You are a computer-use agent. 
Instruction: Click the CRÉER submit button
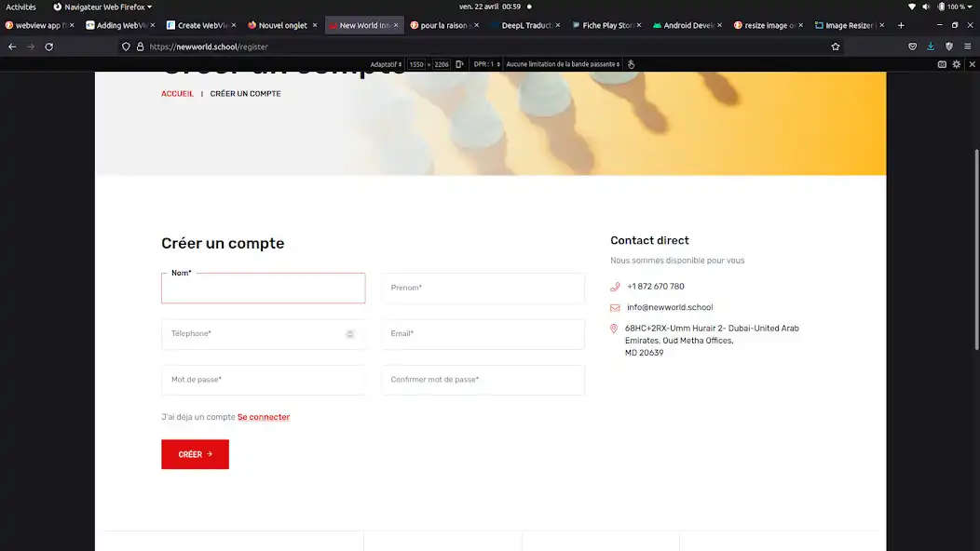tap(195, 454)
